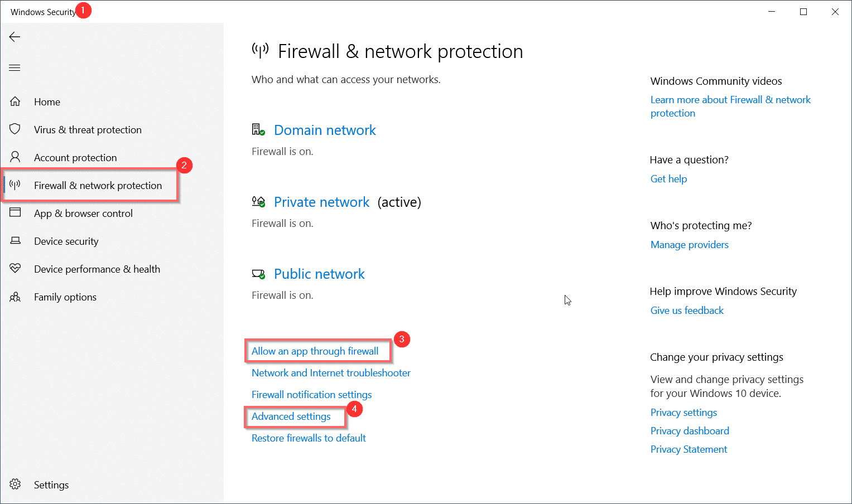Click Restore firewalls to default
This screenshot has height=504, width=852.
309,438
